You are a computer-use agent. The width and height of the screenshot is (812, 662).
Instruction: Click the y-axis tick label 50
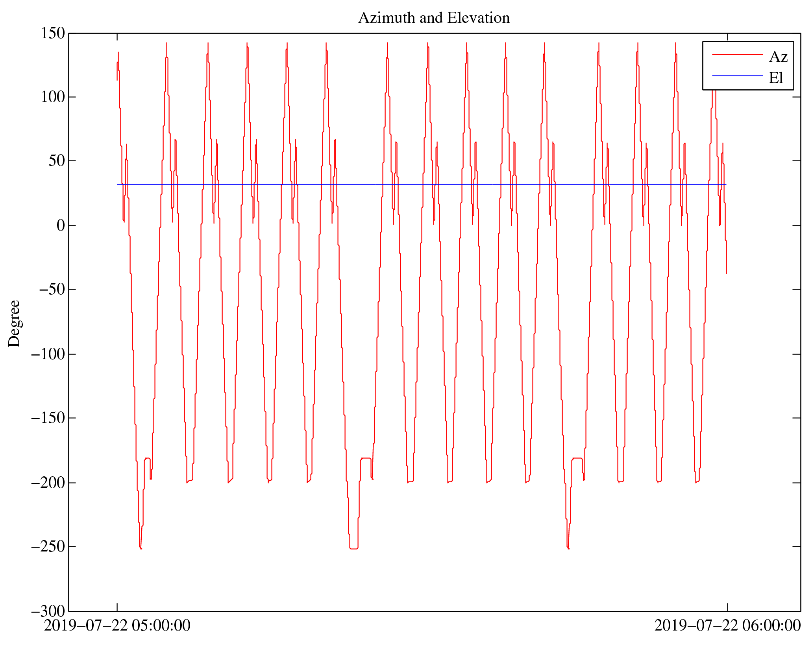click(x=56, y=161)
